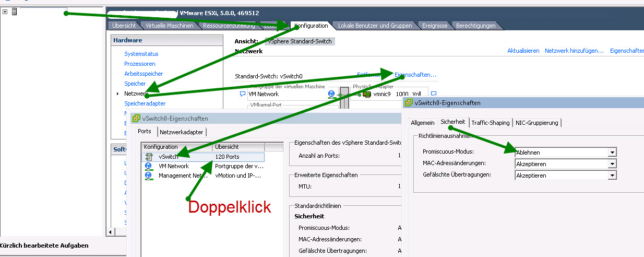Open the Traffic-Shaping tab
The image size is (644, 257).
[491, 123]
